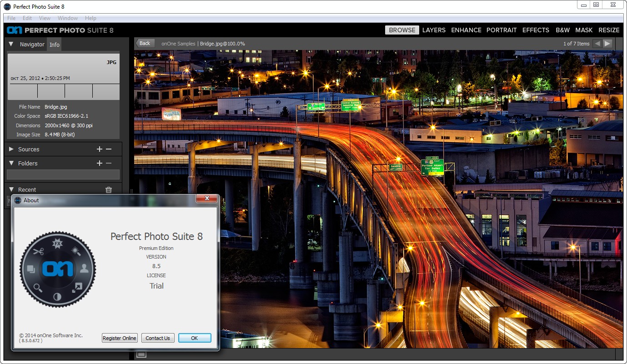Select the Info tab
Viewport: 627px width, 364px height.
coord(55,45)
